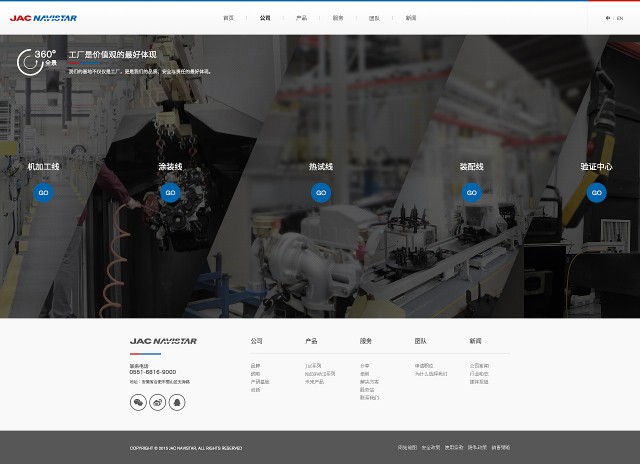The height and width of the screenshot is (464, 640).
Task: Click the JAC Navistar logo in header
Action: tap(43, 18)
